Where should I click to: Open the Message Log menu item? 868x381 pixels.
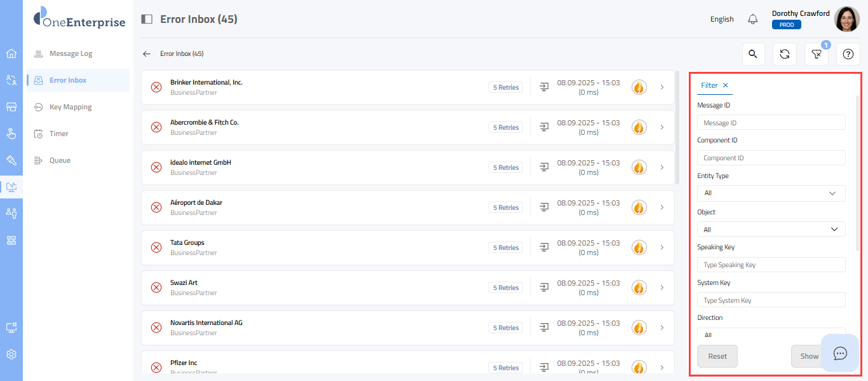[x=71, y=53]
